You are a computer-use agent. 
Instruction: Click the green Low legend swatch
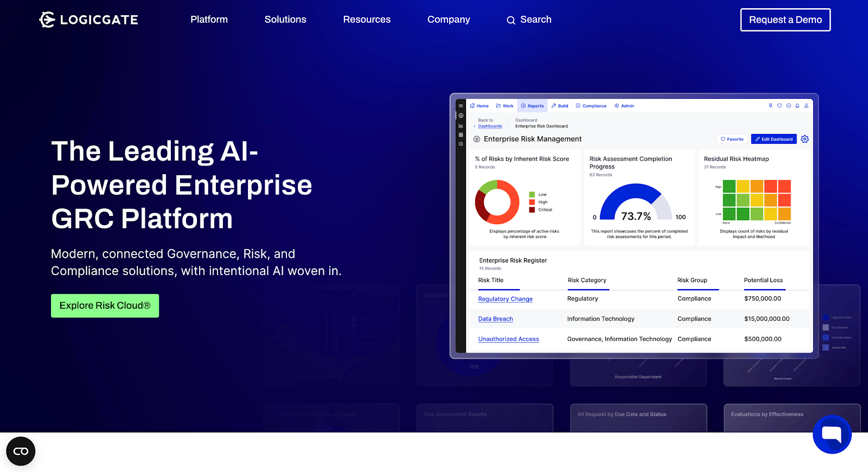(x=532, y=194)
